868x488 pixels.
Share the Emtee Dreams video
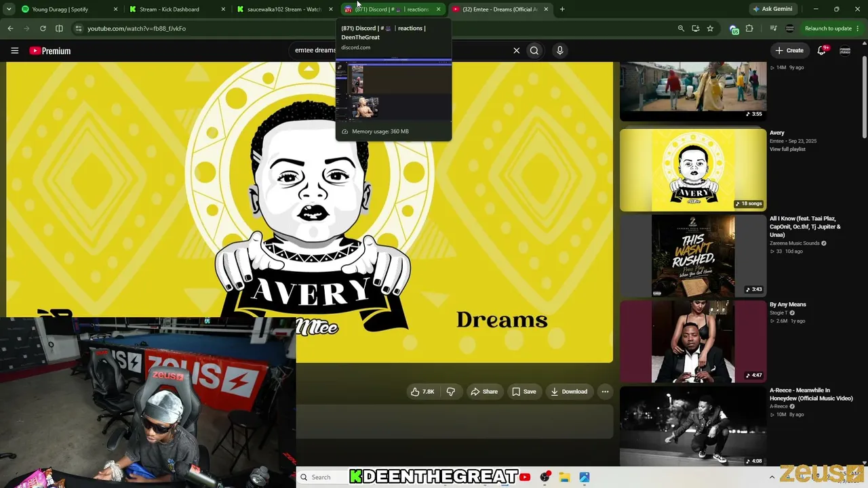tap(484, 392)
